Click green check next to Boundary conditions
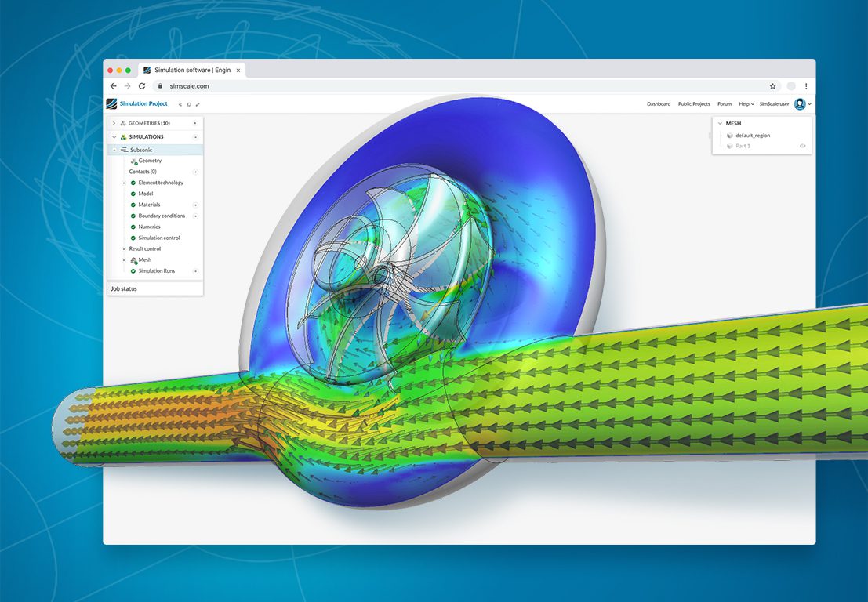 tap(133, 216)
